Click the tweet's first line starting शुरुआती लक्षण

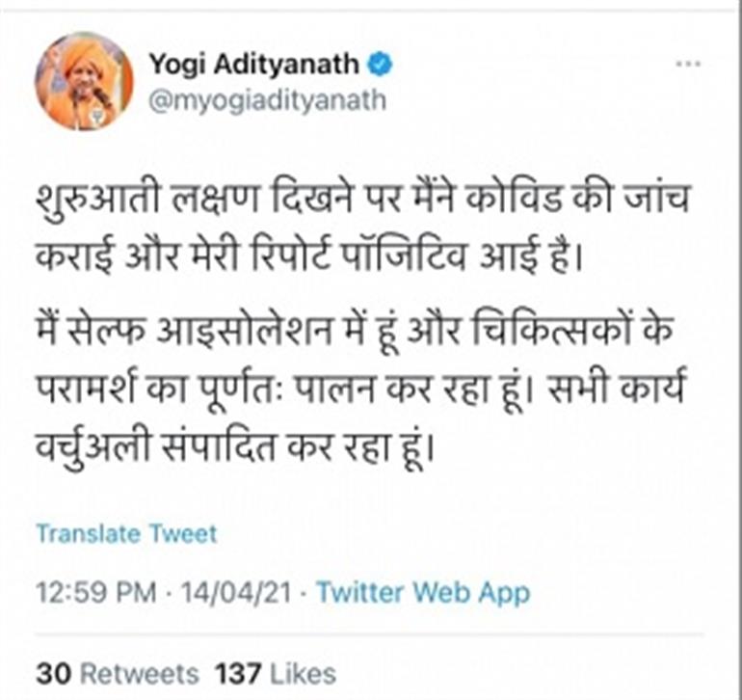(x=363, y=197)
